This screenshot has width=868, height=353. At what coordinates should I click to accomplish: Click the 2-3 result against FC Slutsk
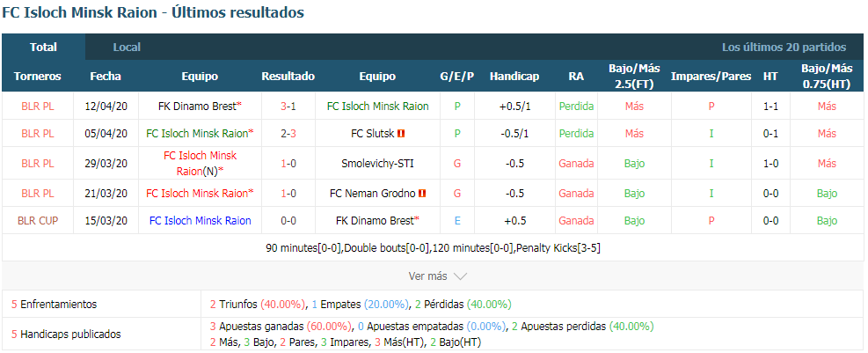click(288, 134)
